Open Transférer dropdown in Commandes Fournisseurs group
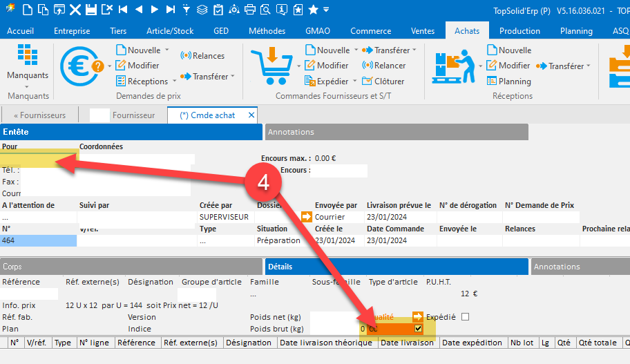This screenshot has height=364, width=630. 414,50
